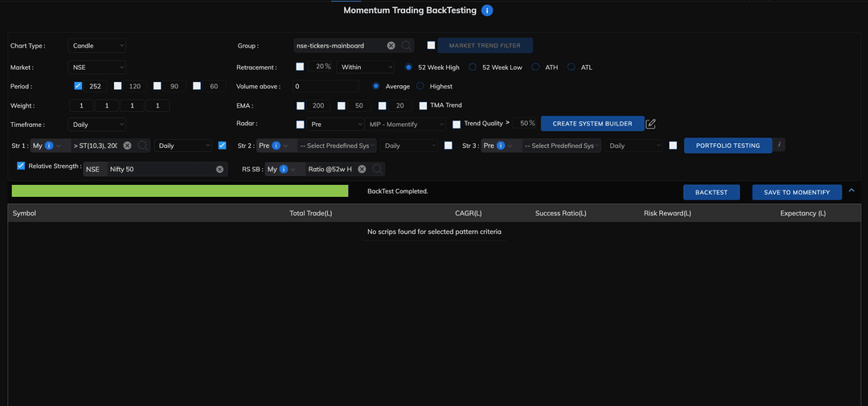
Task: Select the 52 Week Low radio button
Action: pos(473,68)
